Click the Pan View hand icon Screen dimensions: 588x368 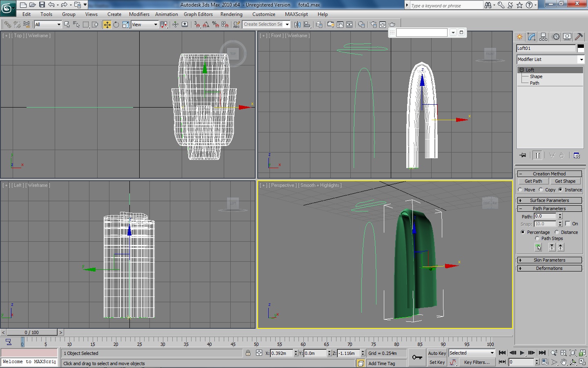(x=564, y=362)
